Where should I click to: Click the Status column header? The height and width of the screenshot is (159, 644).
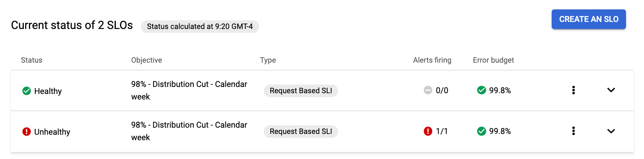32,60
